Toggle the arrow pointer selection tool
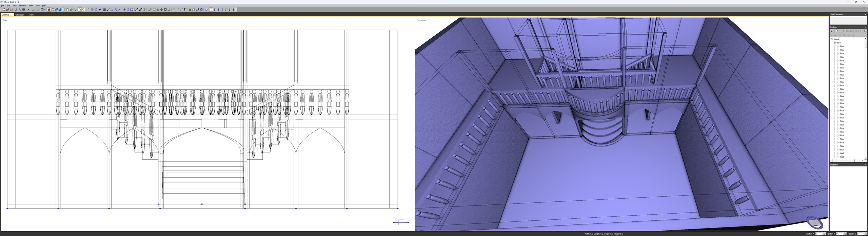 [80, 10]
